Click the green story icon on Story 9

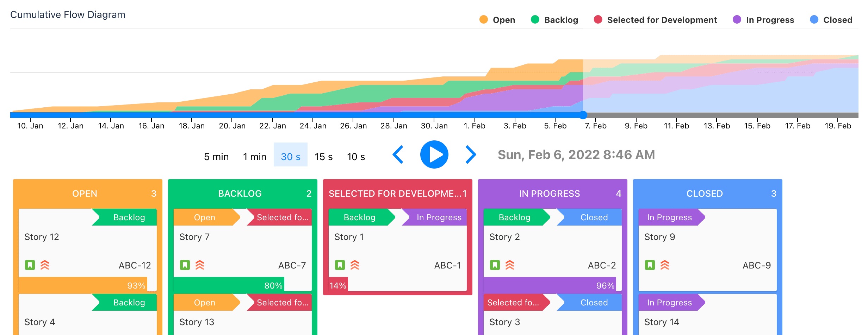pyautogui.click(x=650, y=265)
